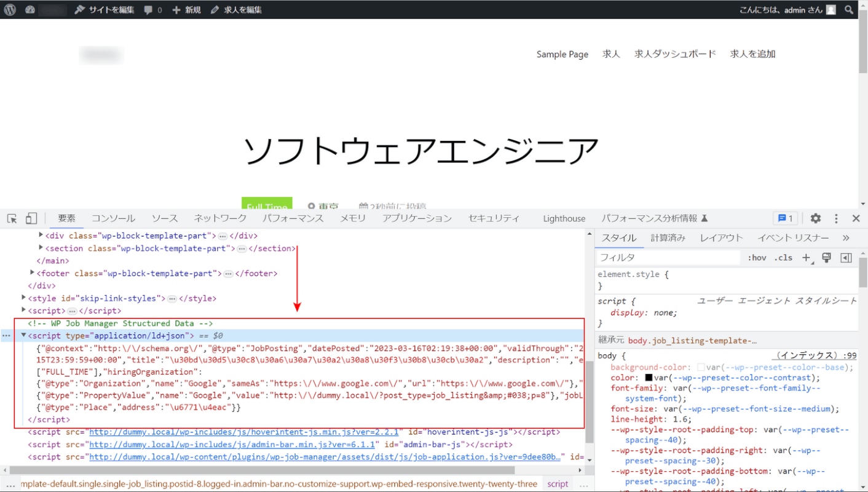Click the admin user avatar
This screenshot has width=868, height=492.
click(x=831, y=10)
